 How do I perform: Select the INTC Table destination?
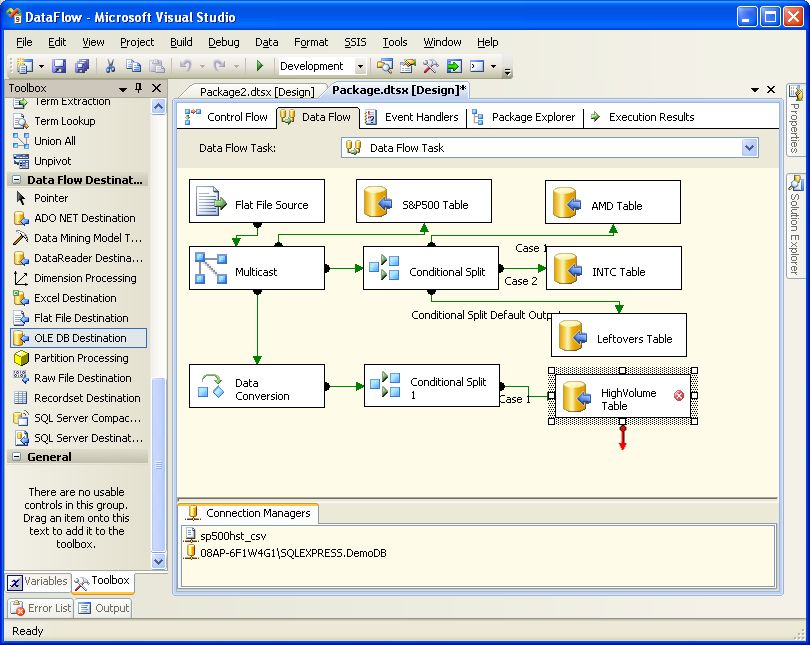(x=614, y=268)
